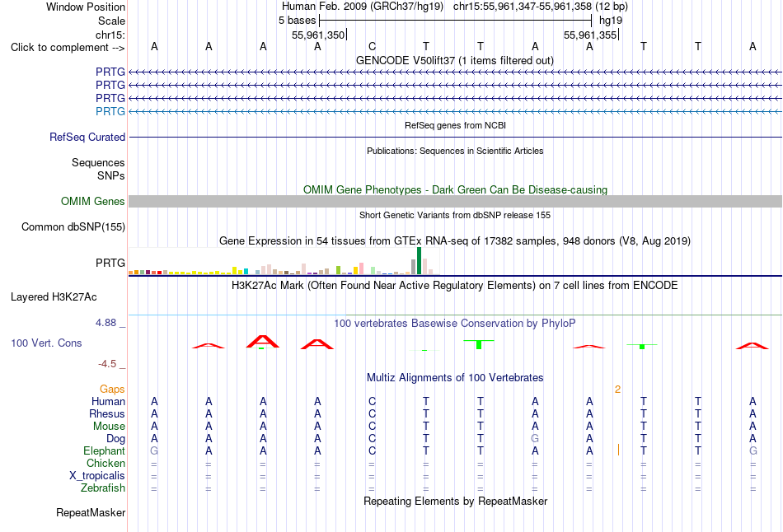Open the 100 Vert. Cons track label
Viewport: 783px width, 532px height.
pos(46,343)
